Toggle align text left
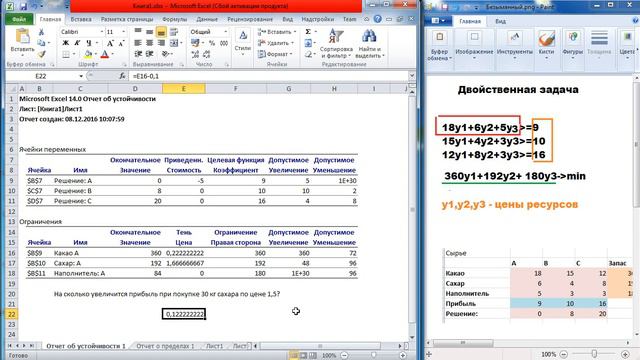Screen dimensions: 640x360 (138, 43)
